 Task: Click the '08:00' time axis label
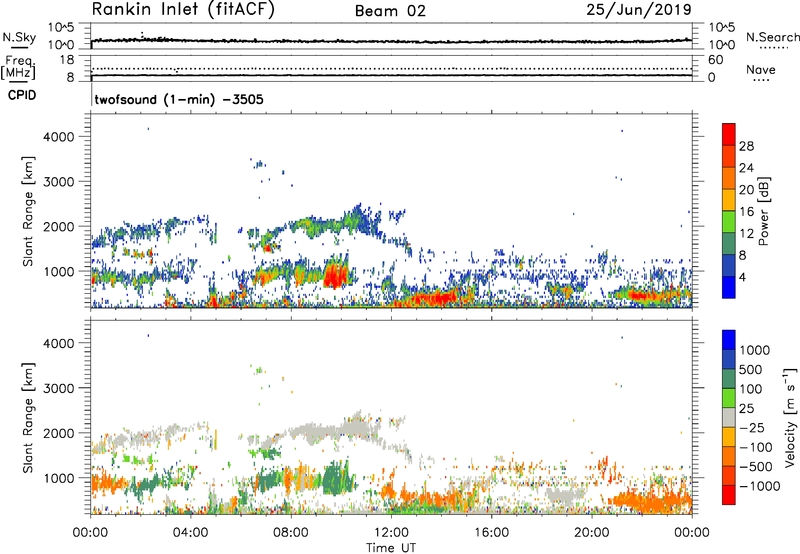coord(291,533)
